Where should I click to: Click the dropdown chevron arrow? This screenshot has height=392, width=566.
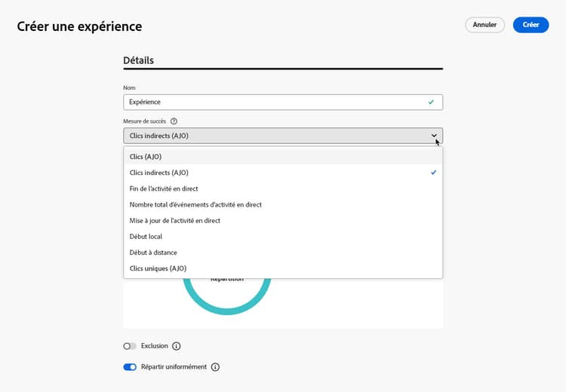[434, 136]
